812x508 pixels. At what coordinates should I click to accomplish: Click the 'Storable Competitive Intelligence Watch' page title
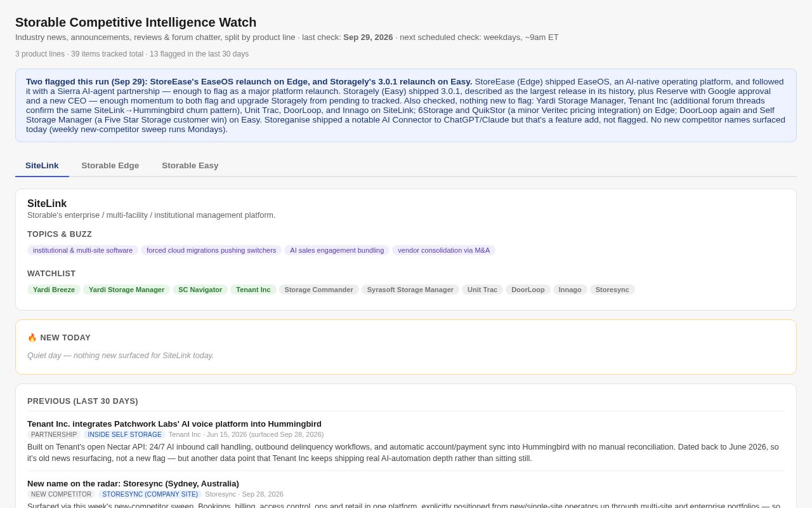136,22
